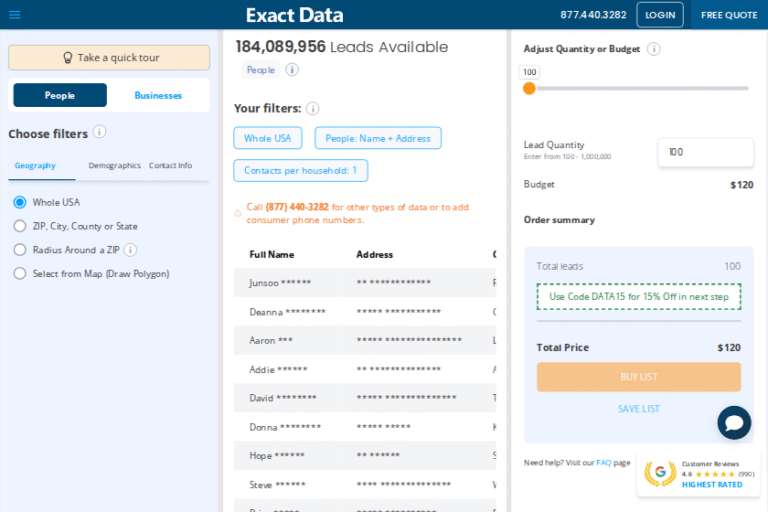Open the hamburger menu icon
Image resolution: width=768 pixels, height=512 pixels.
14,15
